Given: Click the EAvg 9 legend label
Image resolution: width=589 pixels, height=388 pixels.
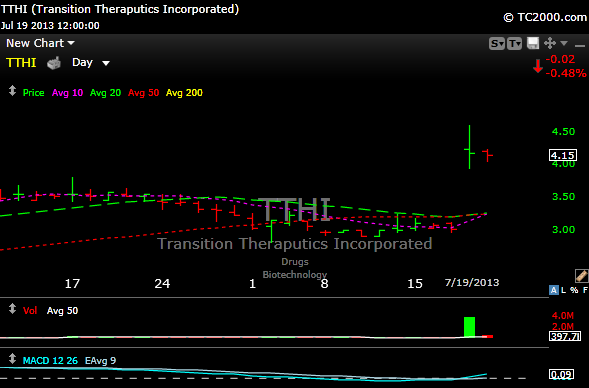Looking at the screenshot, I should tap(100, 361).
